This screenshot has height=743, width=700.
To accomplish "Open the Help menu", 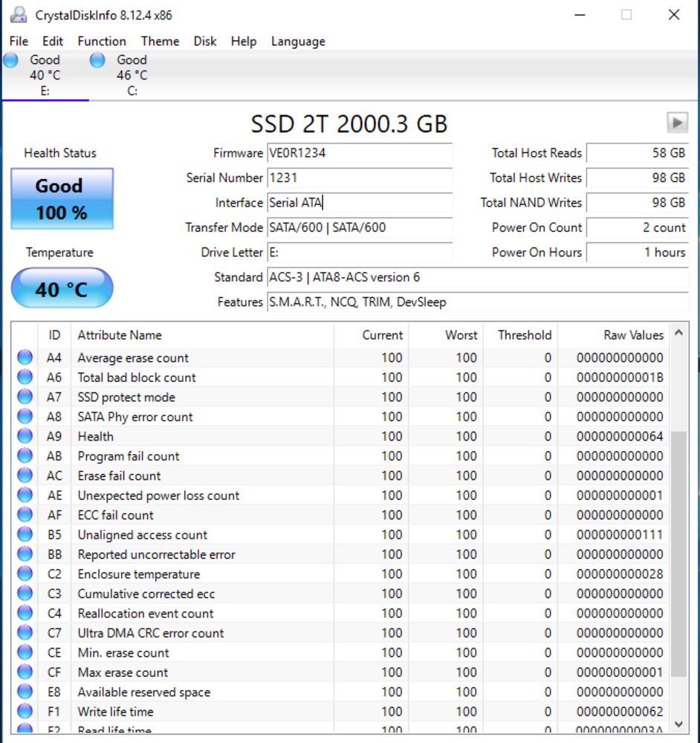I will pyautogui.click(x=244, y=41).
